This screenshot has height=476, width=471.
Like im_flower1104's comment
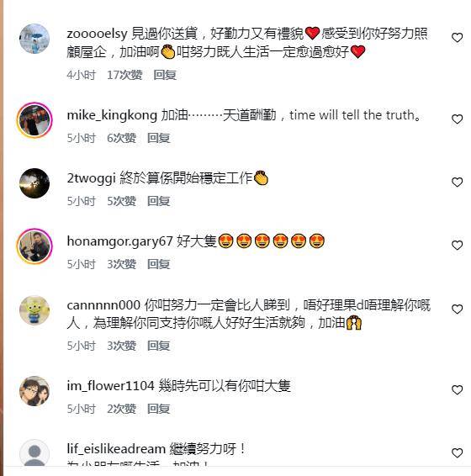pos(457,389)
